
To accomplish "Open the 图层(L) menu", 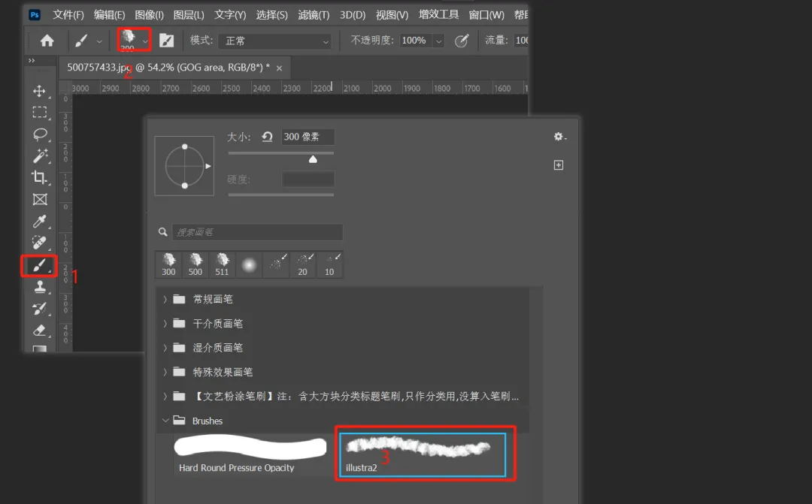I will coord(189,15).
